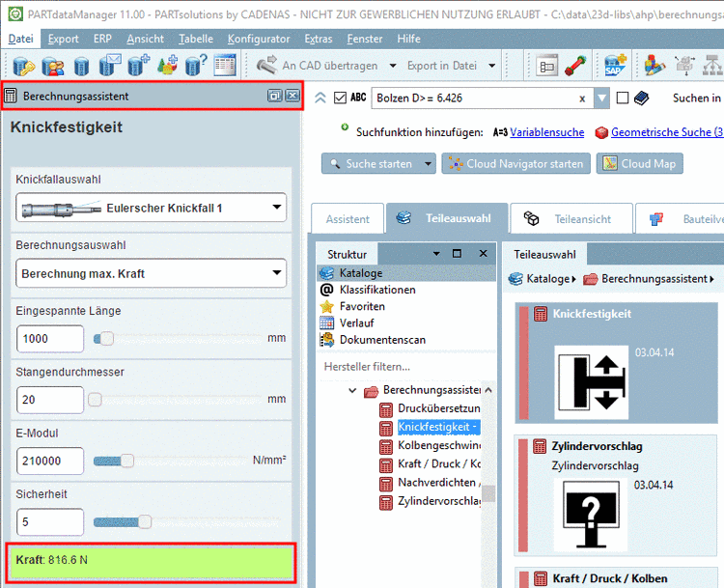The width and height of the screenshot is (724, 588).
Task: Click the green plus Suchfunktion icon
Action: pyautogui.click(x=345, y=127)
